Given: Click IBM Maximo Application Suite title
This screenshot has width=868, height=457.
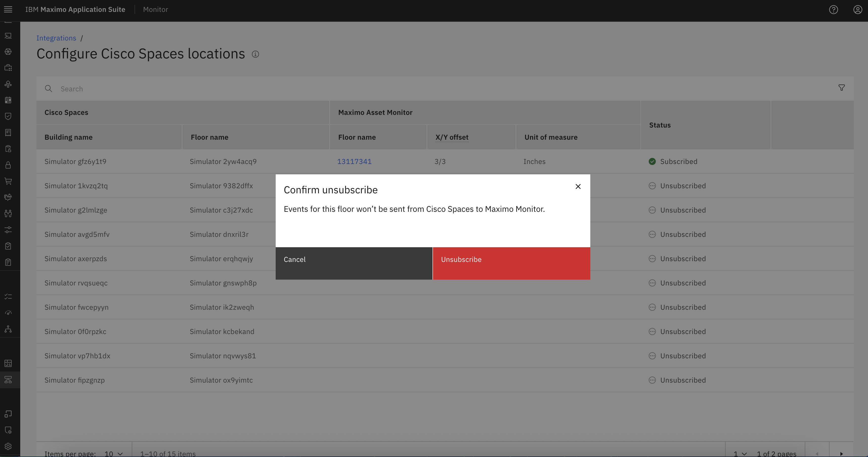Looking at the screenshot, I should pyautogui.click(x=75, y=9).
